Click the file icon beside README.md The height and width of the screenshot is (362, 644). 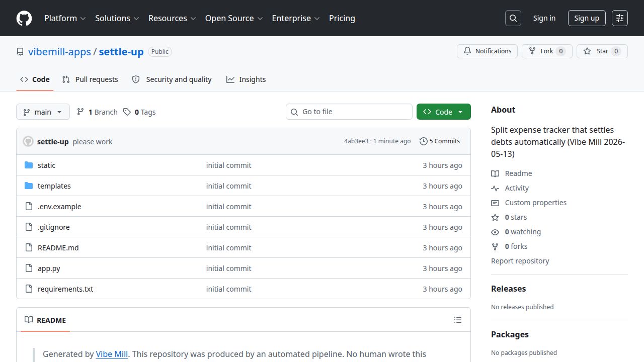29,248
